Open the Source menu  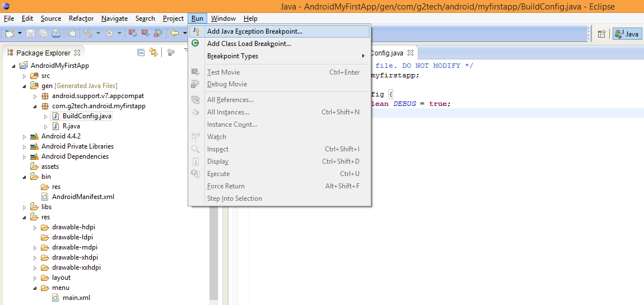point(51,19)
